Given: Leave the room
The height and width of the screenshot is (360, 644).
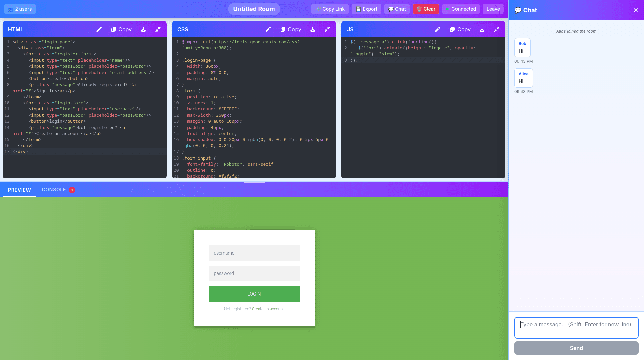Looking at the screenshot, I should [493, 9].
